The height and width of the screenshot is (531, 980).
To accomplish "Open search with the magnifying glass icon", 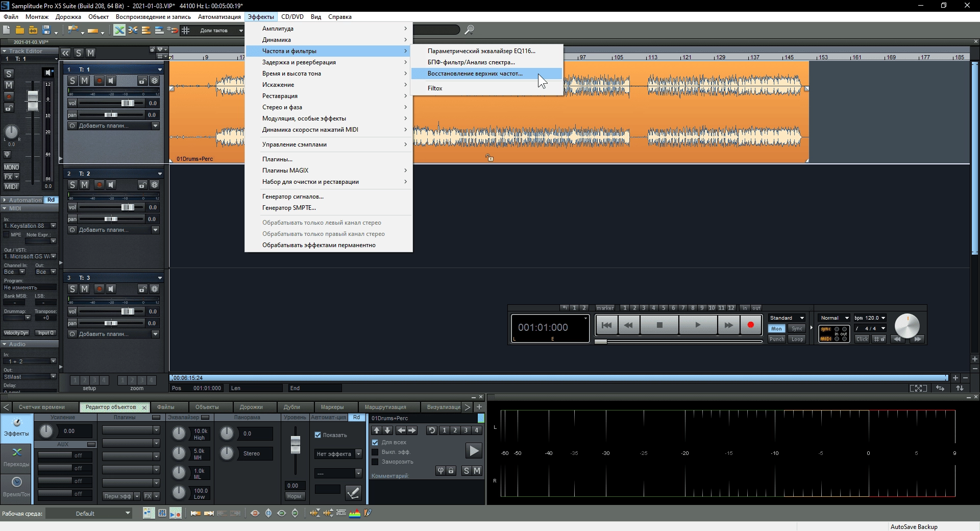I will [469, 30].
